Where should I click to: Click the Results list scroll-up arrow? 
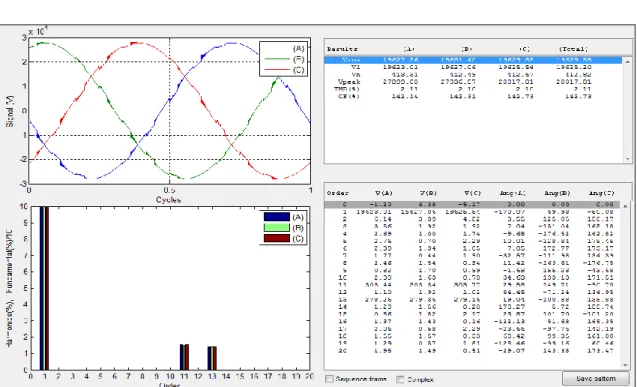[x=628, y=61]
